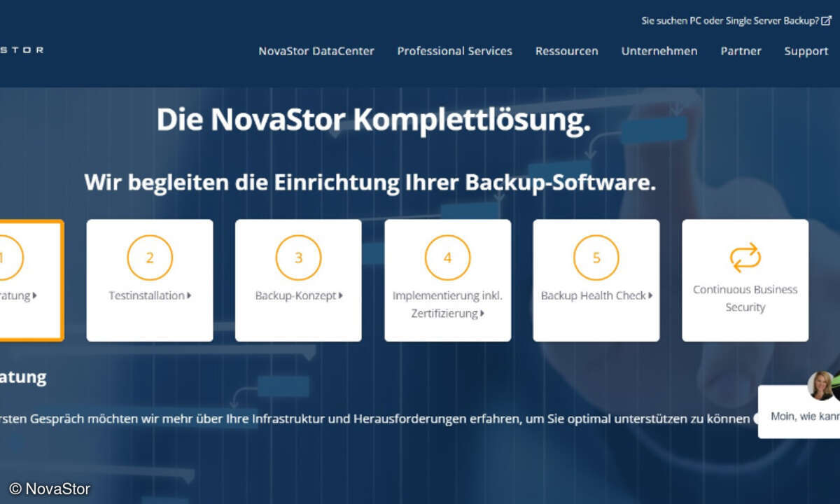Expand the arrow next to Backup-Konzept

click(341, 295)
